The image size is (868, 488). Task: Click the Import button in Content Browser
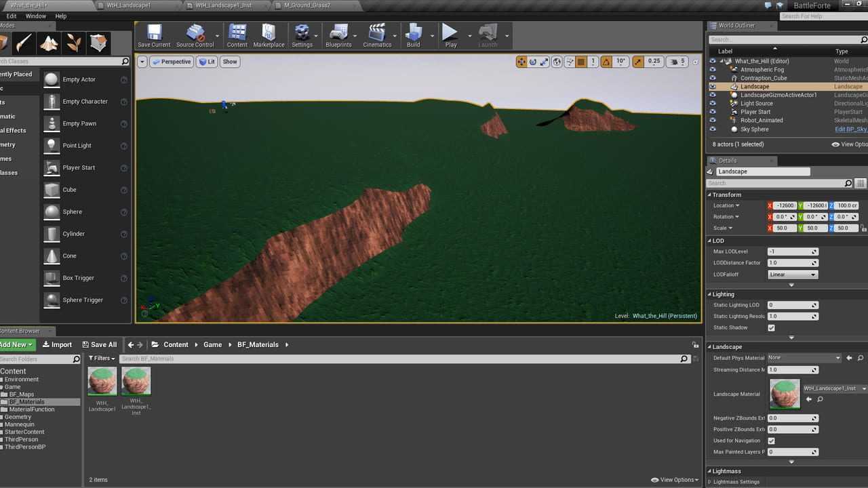click(x=57, y=345)
